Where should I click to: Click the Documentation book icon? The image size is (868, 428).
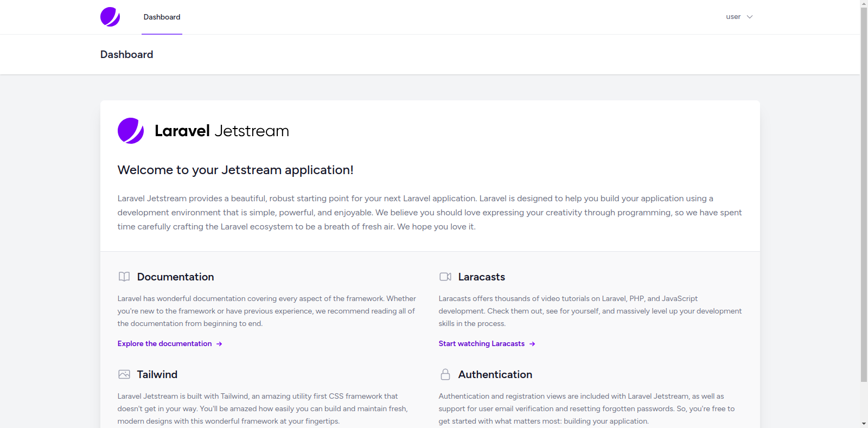click(124, 277)
